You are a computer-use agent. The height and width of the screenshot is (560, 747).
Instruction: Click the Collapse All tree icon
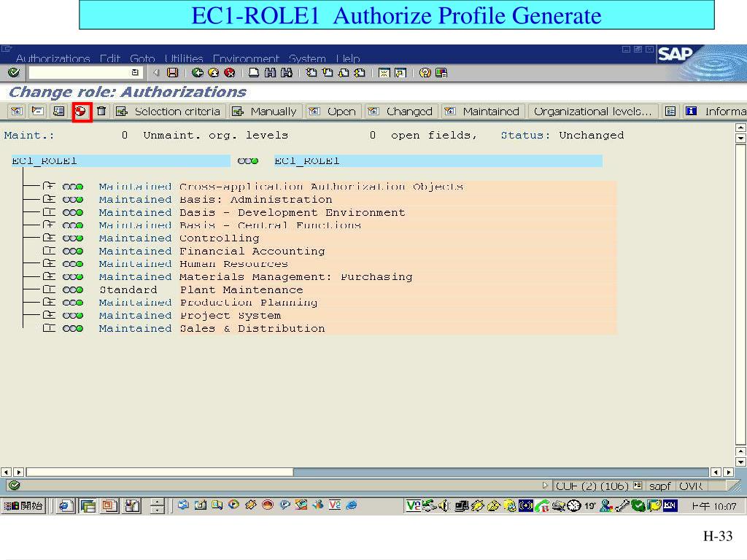[x=38, y=111]
